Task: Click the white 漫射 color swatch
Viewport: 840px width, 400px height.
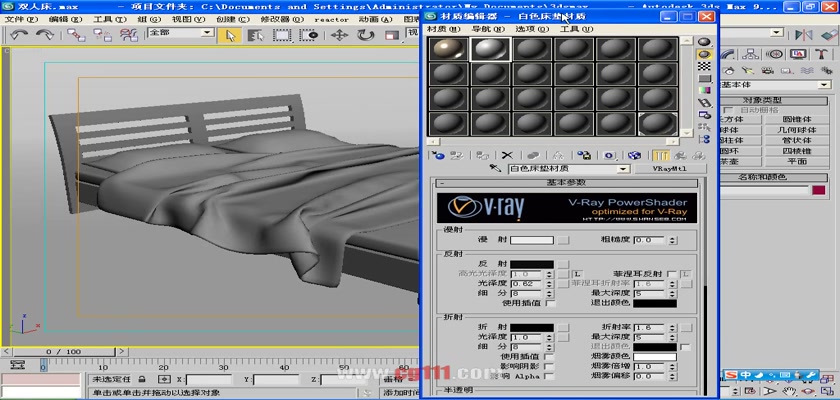Action: click(531, 240)
